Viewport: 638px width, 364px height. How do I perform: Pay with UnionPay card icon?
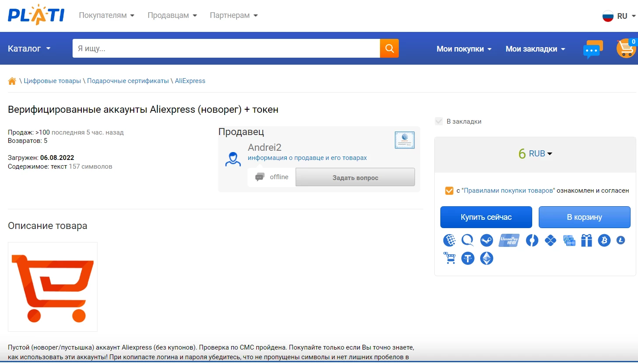pyautogui.click(x=509, y=240)
